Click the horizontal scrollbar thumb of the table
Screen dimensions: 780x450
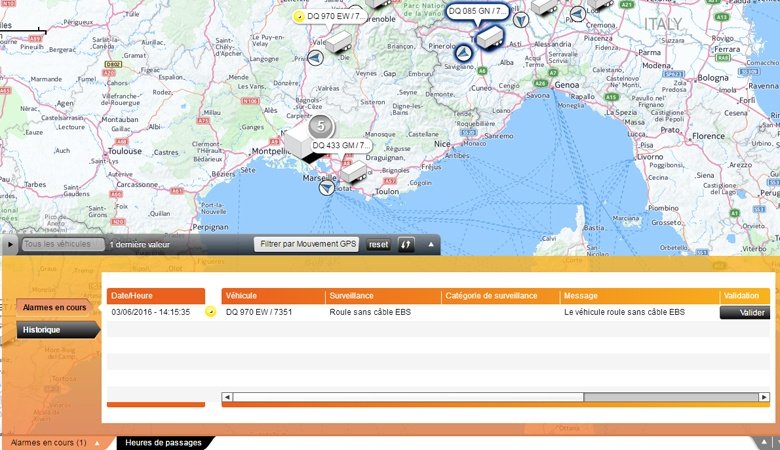click(408, 397)
